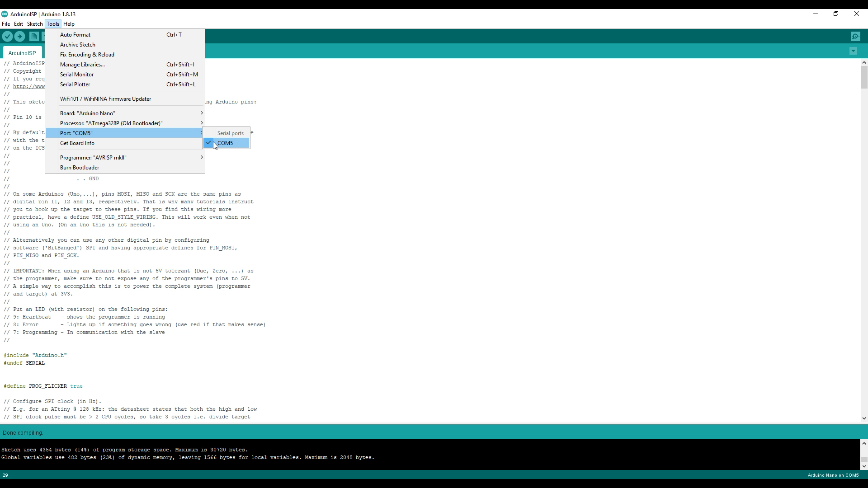The image size is (868, 488).
Task: Click the New sketch file icon
Action: click(34, 37)
